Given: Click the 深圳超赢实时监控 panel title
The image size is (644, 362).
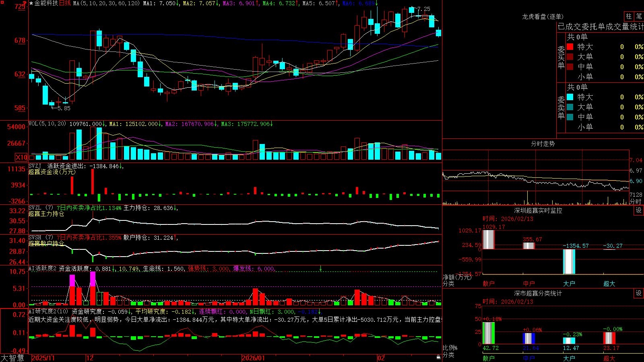Looking at the screenshot, I should [538, 210].
